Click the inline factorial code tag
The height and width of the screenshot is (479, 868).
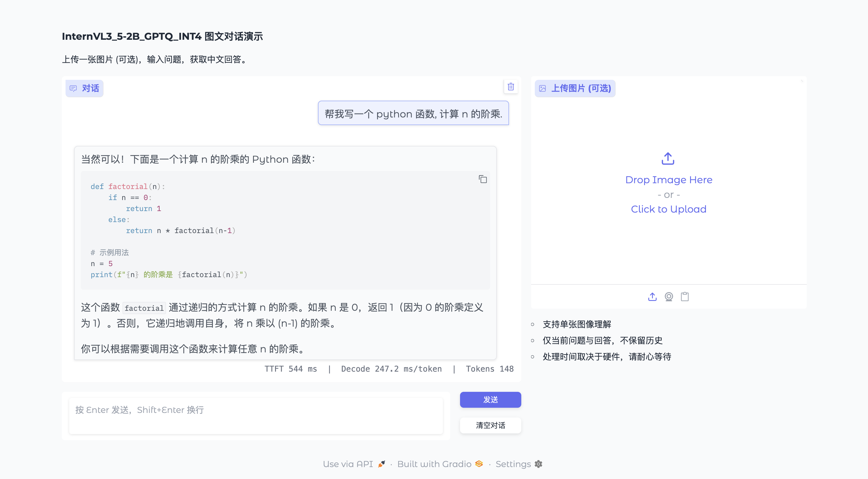144,308
